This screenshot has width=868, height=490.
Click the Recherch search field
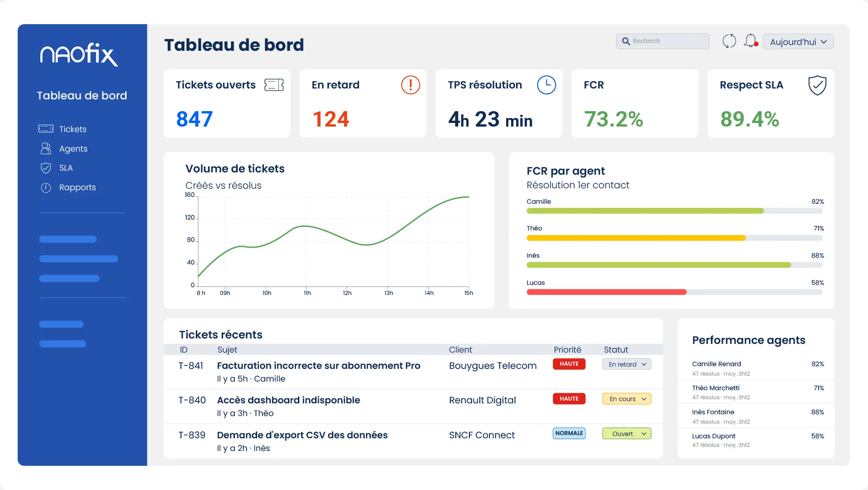[x=663, y=41]
